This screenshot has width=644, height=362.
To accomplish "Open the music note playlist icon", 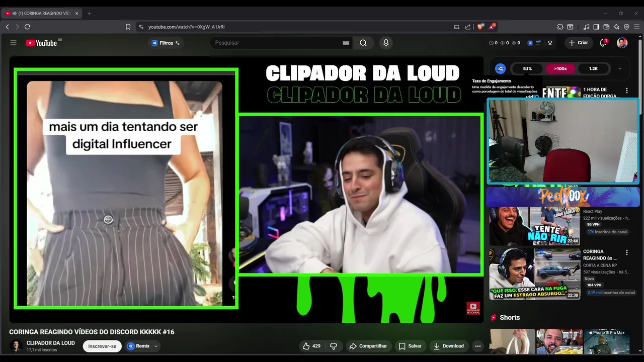I will [586, 27].
